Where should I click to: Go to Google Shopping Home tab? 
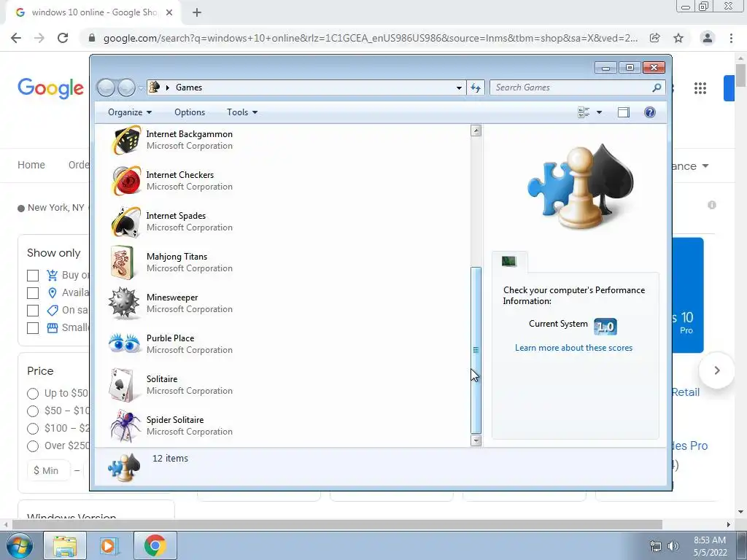pyautogui.click(x=31, y=165)
